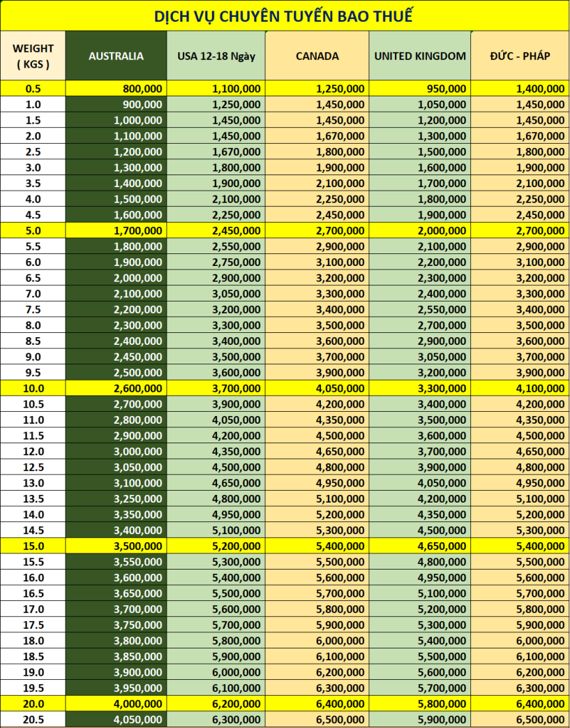Select the 'ĐỨC - PHÁP' column header

coord(520,56)
